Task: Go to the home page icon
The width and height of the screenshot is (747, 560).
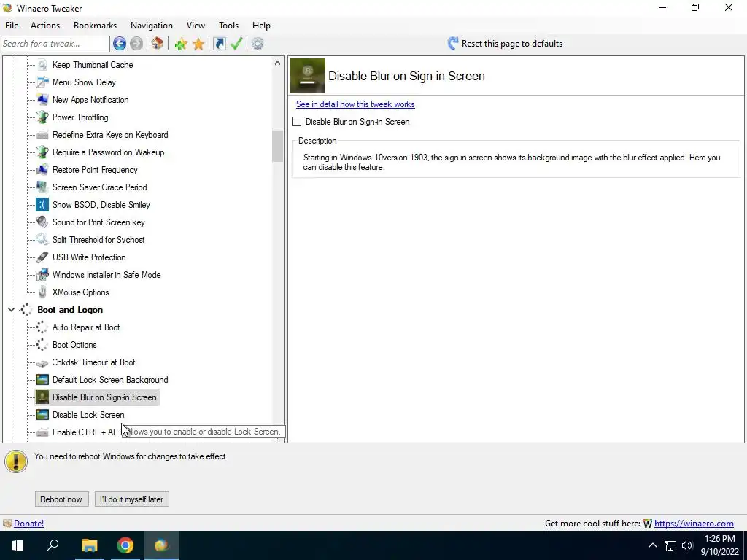Action: pos(158,44)
